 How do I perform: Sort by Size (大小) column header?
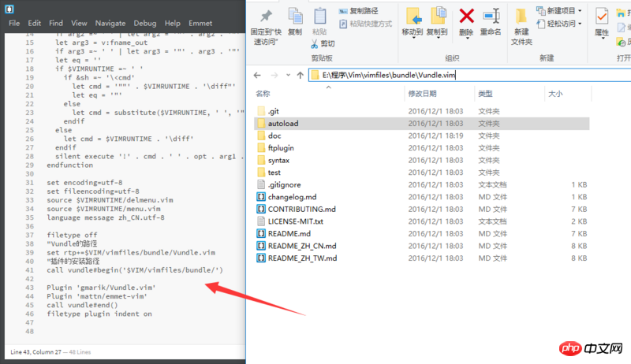click(x=555, y=94)
